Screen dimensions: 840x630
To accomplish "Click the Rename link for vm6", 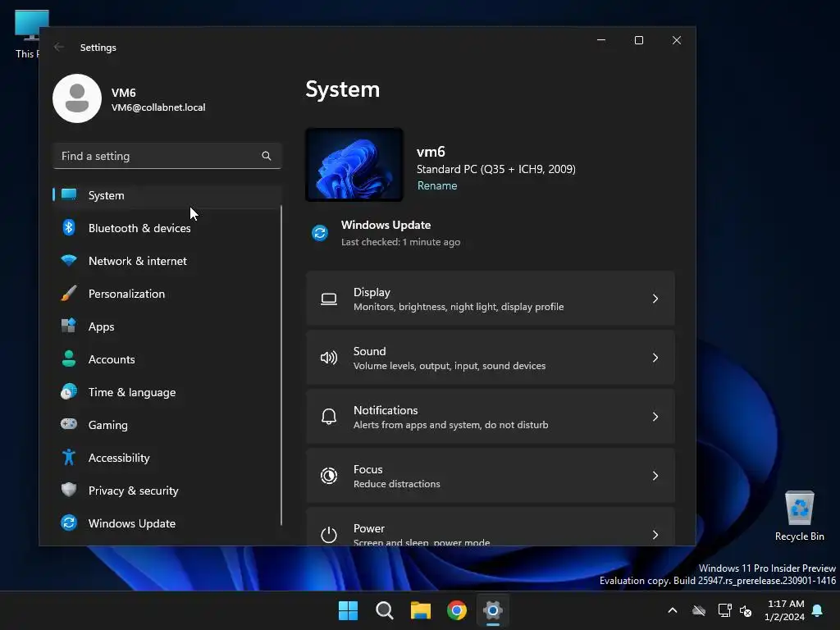I will point(437,185).
